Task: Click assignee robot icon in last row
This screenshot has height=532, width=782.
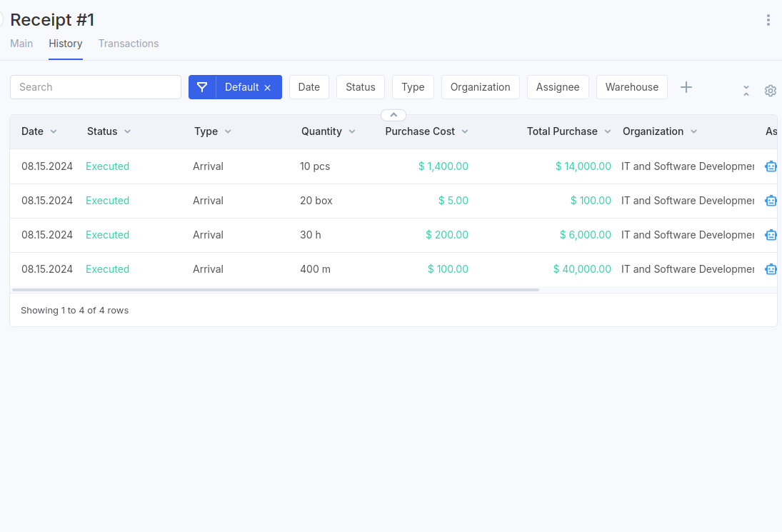Action: (x=771, y=269)
